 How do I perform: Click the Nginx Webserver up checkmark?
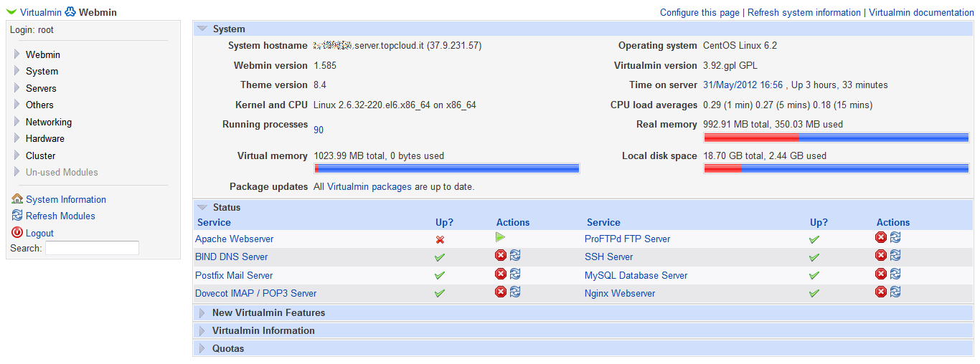coord(814,293)
